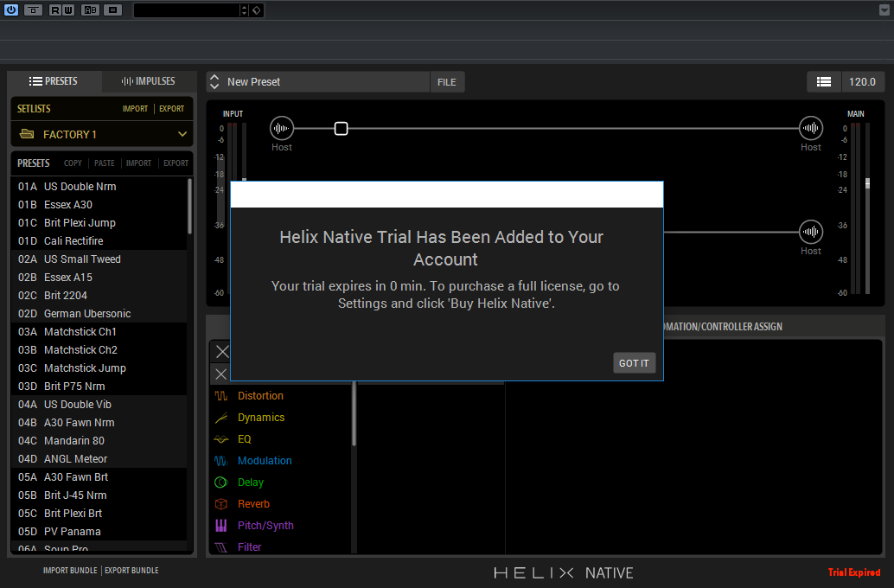
Task: Select preset 05B Brit J-45 Nrm
Action: [99, 495]
